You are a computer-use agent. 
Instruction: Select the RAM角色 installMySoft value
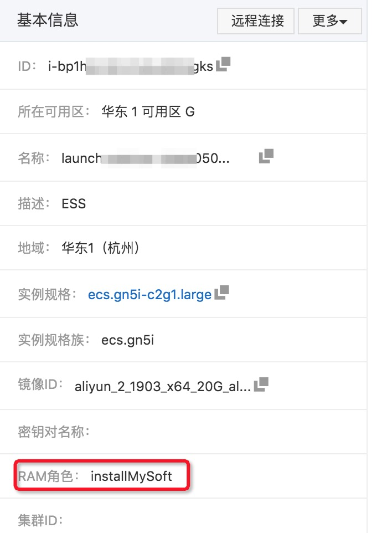pos(131,476)
